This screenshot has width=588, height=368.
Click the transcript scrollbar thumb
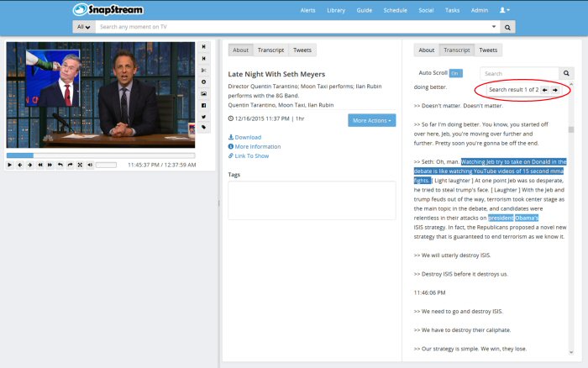571,129
